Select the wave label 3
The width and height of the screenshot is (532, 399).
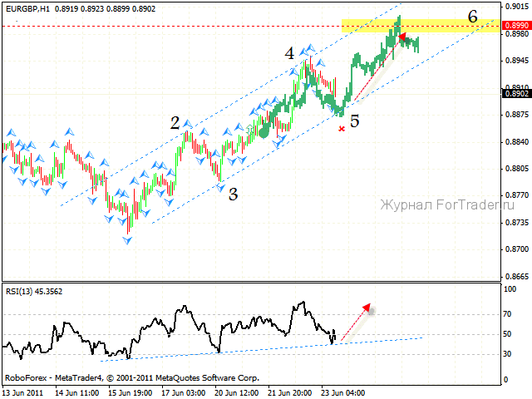(234, 195)
